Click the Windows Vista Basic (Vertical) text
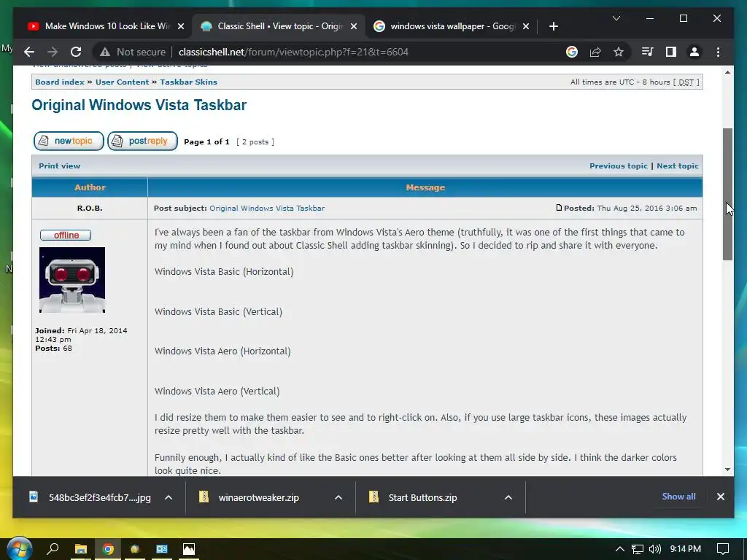 [x=218, y=311]
